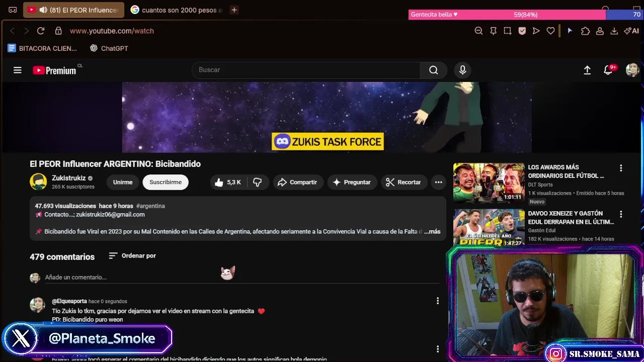The image size is (644, 362).
Task: Click the pin icon in address bar
Action: click(493, 31)
